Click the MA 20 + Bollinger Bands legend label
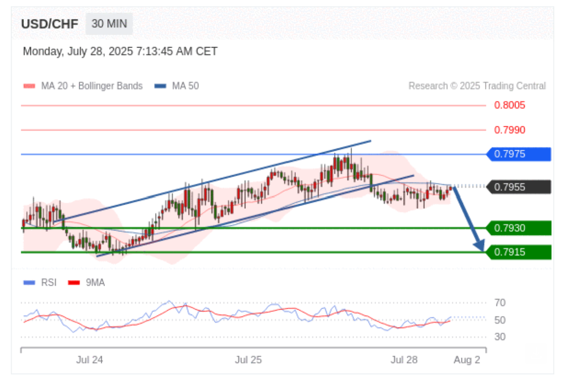571x392 pixels. pos(92,86)
